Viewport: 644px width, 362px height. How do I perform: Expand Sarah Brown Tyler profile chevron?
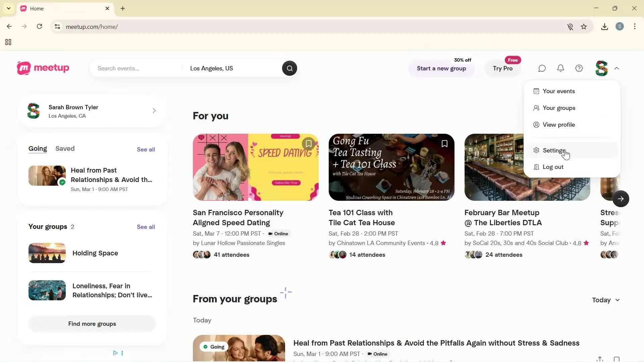click(154, 111)
